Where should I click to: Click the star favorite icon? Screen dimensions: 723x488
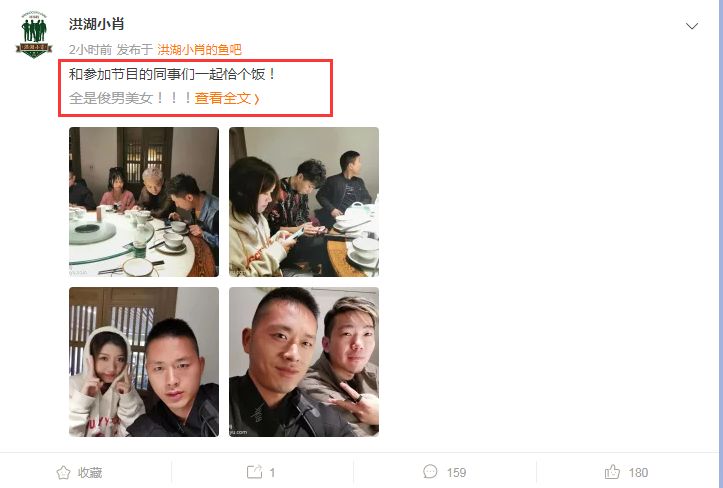pyautogui.click(x=63, y=472)
